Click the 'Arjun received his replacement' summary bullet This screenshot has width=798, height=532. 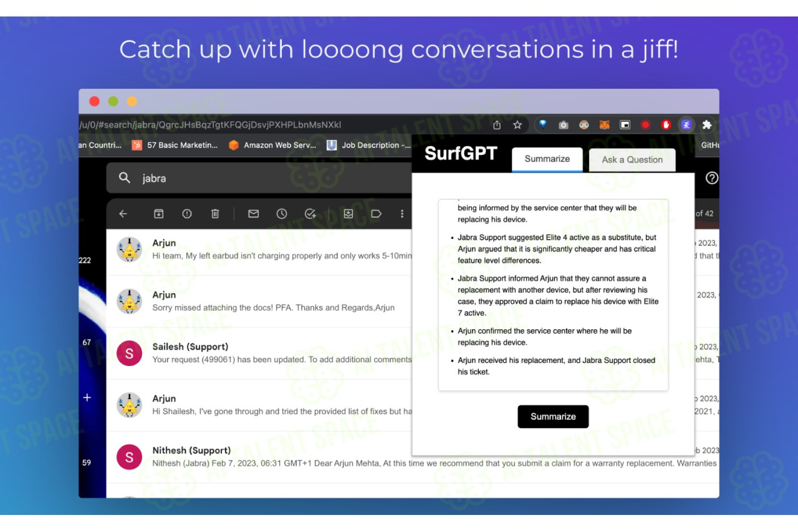point(556,366)
